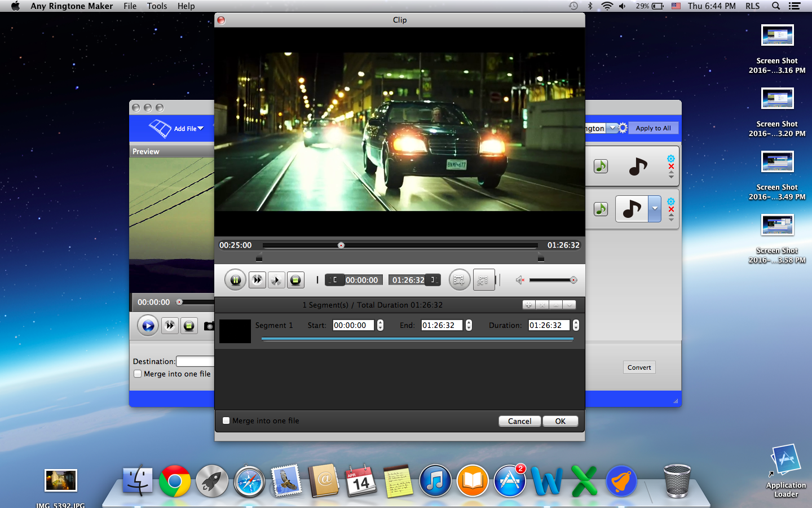Play the preview in the main window
The width and height of the screenshot is (812, 508).
coord(148,326)
